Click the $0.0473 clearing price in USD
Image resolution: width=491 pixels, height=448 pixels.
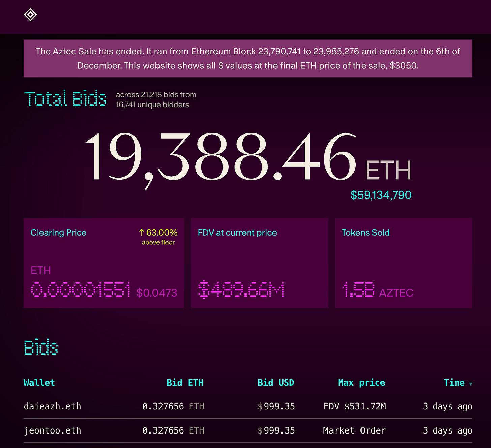tap(157, 293)
